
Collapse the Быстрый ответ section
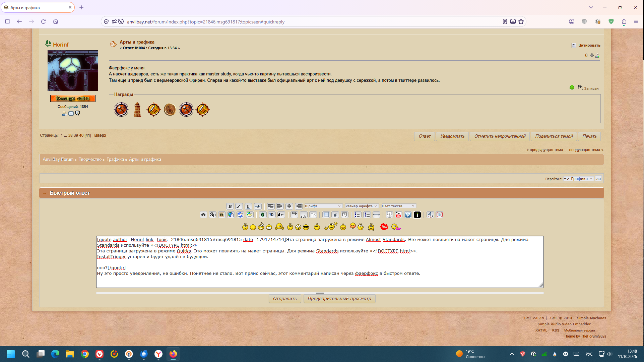44,193
